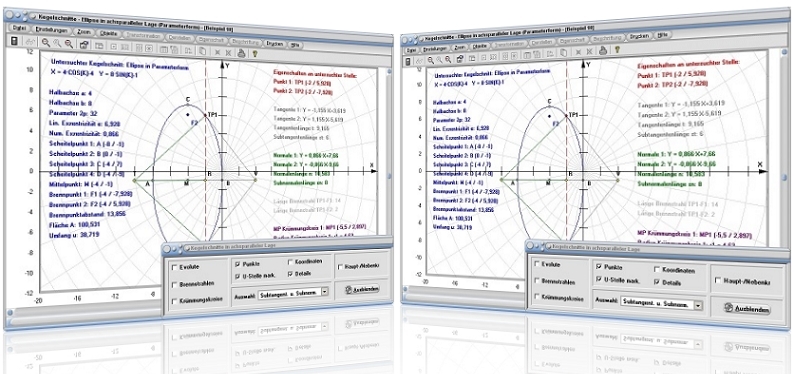Open Drucken menu in left window
Screen dimensions: 794x374
tap(274, 45)
